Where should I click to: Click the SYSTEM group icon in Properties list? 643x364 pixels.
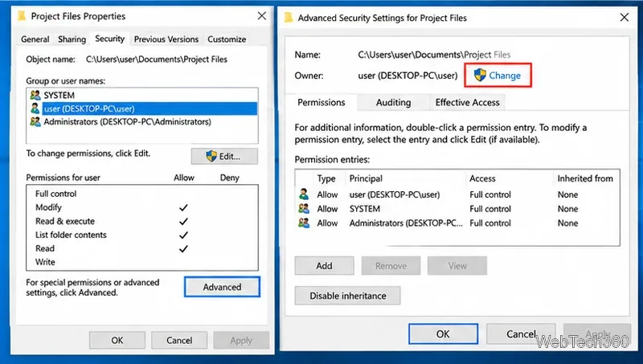(x=35, y=95)
